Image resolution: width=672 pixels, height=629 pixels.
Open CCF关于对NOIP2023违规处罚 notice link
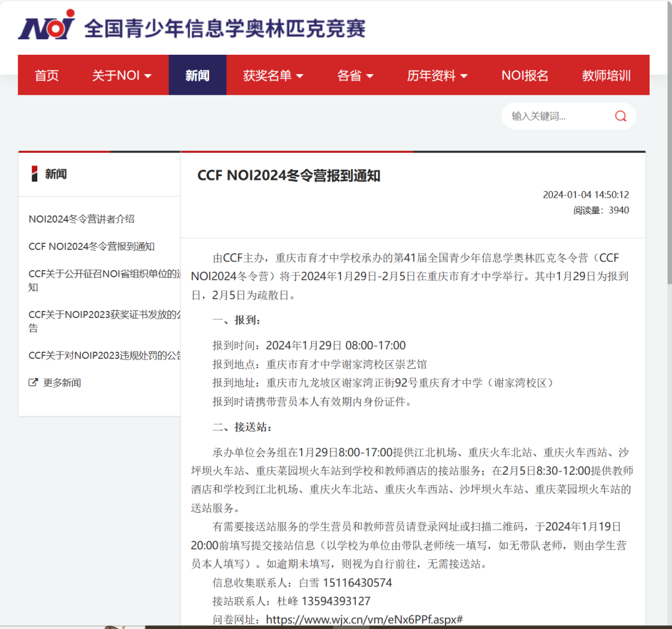105,355
